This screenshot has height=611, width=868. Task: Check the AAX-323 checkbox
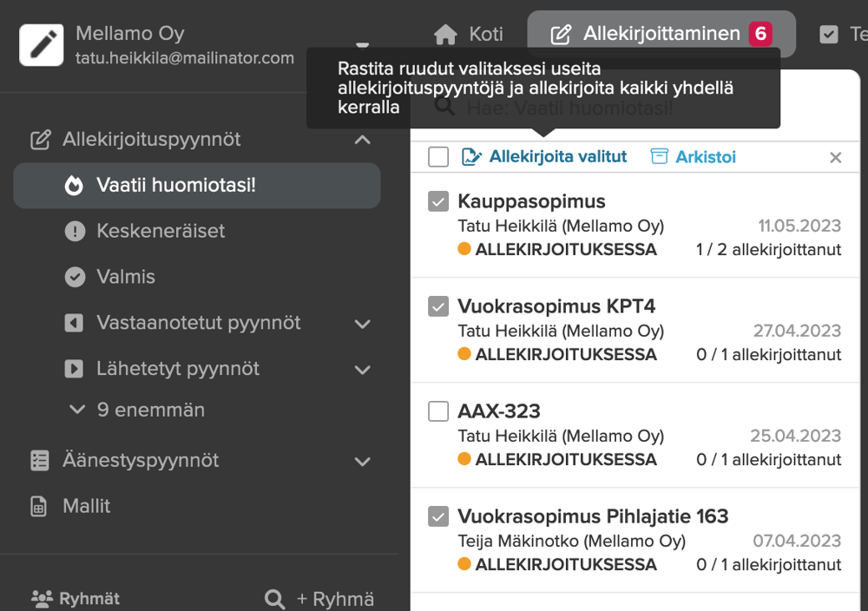click(438, 411)
